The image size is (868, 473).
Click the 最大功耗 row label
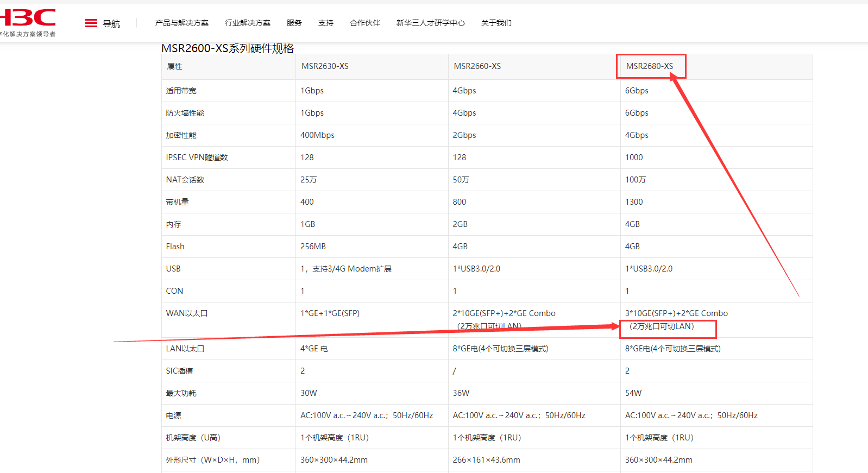point(181,393)
